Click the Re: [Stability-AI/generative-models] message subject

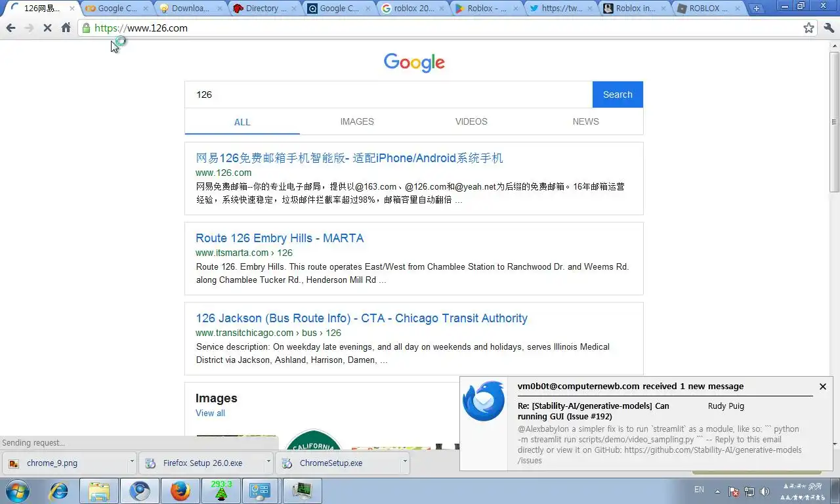(593, 411)
